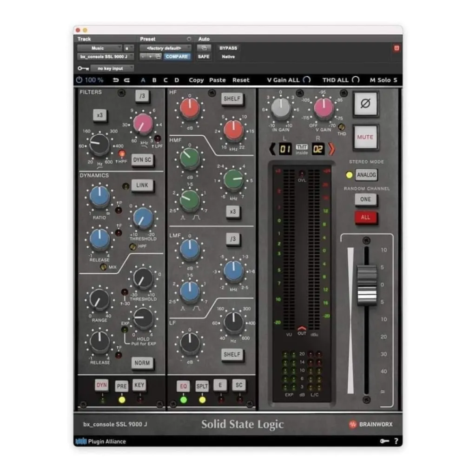
Task: Click the previous TMT channel left arrow
Action: (x=272, y=149)
